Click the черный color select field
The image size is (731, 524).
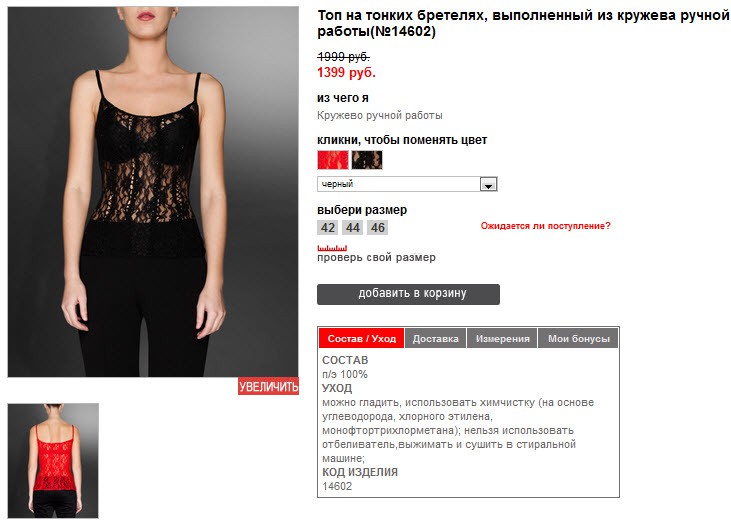click(407, 184)
